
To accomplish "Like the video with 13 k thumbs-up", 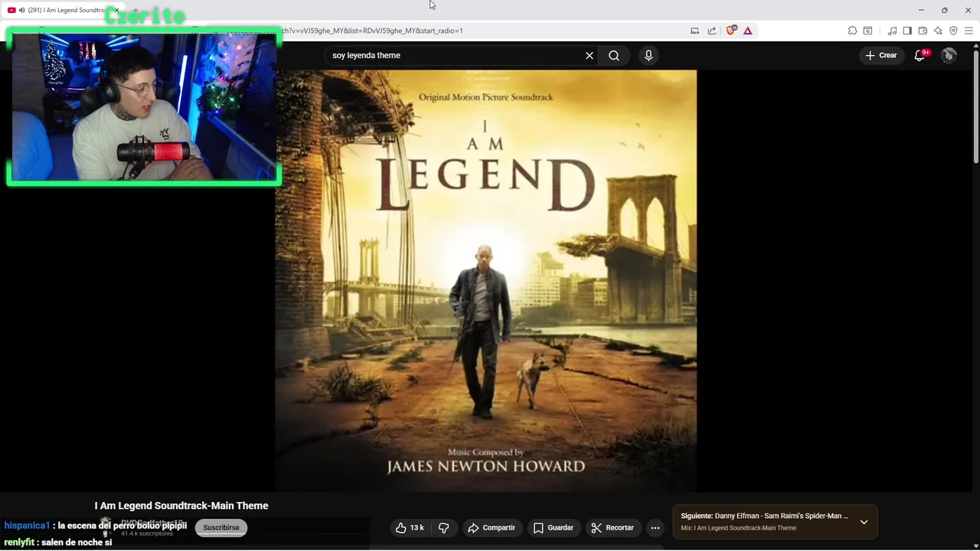I will tap(410, 527).
